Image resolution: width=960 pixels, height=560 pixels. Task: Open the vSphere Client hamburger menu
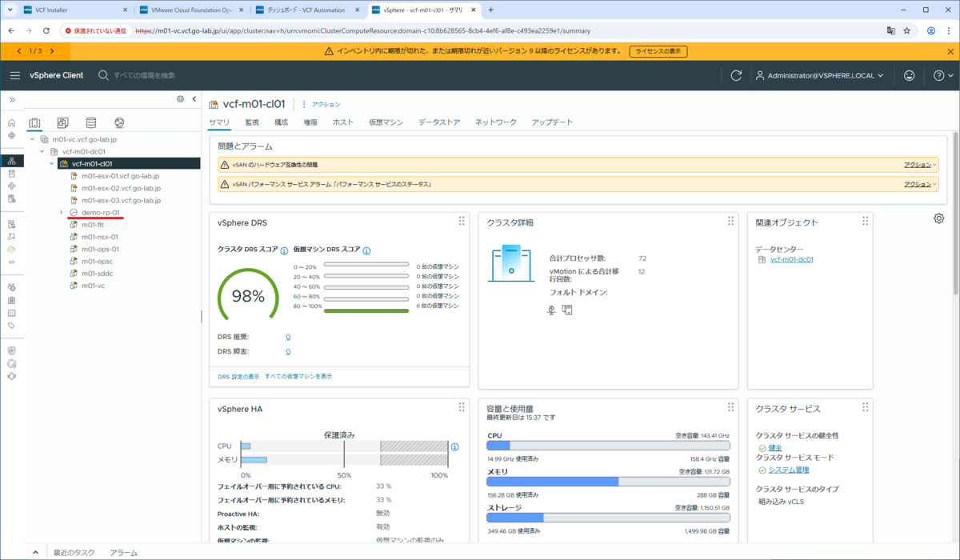15,75
